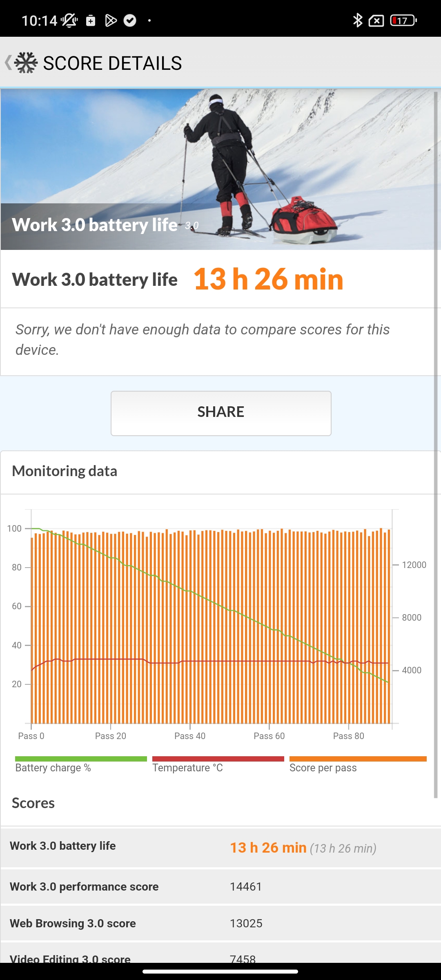The width and height of the screenshot is (441, 980).
Task: Tap the muted vibrate status icon
Action: click(x=70, y=20)
